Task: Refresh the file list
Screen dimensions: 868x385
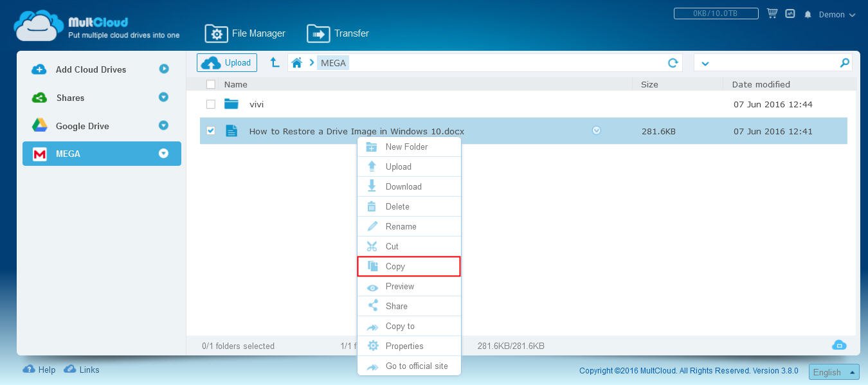Action: (x=673, y=62)
